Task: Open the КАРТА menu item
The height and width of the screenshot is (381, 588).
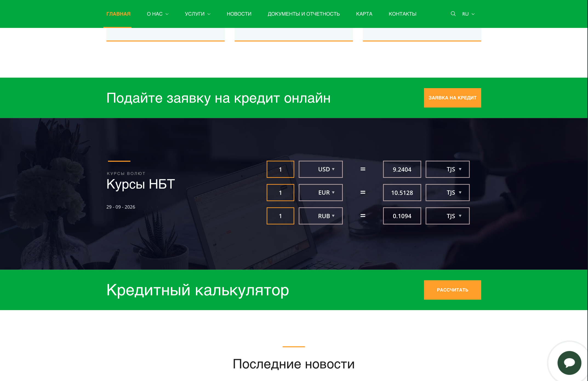Action: tap(364, 14)
